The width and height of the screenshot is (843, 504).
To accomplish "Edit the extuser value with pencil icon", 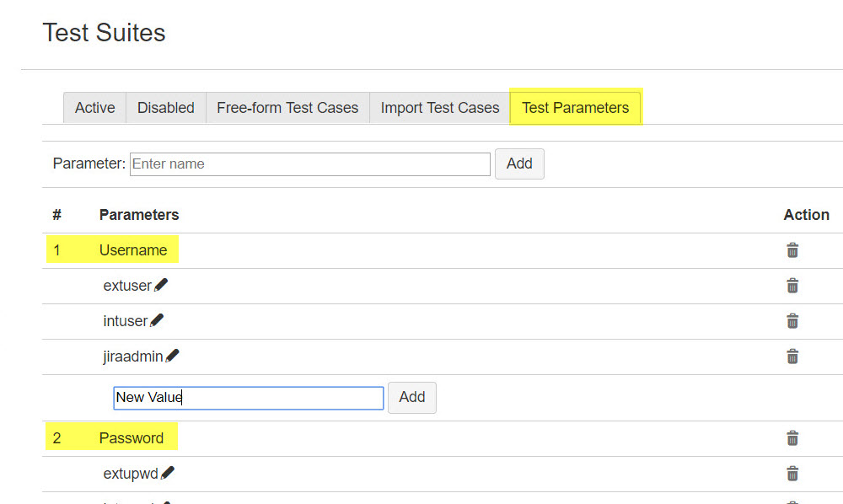I will click(x=161, y=286).
